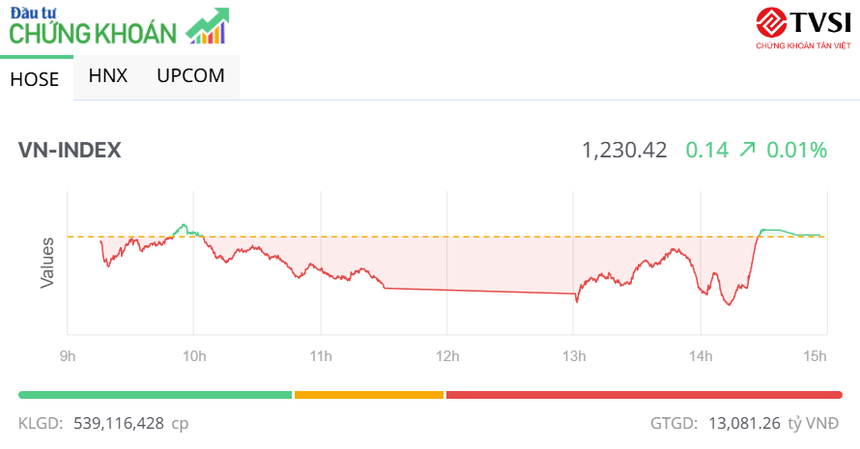Viewport: 860px width, 449px height.
Task: Click the green advancers bar segment
Action: pos(155,395)
